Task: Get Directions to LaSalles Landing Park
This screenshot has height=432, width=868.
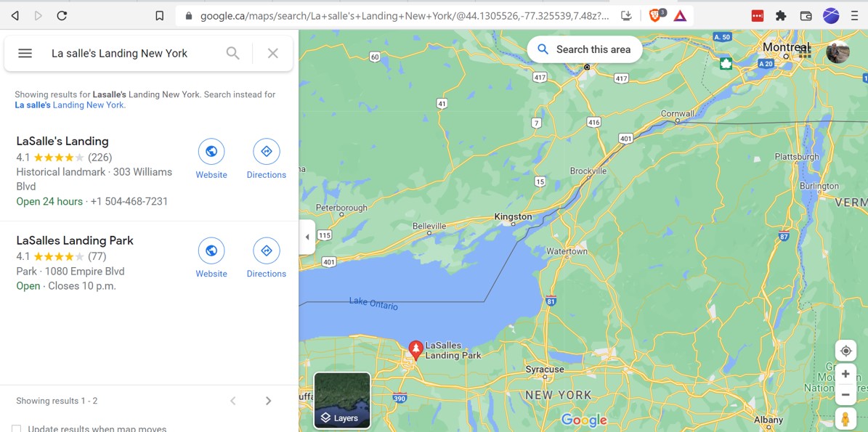Action: [267, 258]
